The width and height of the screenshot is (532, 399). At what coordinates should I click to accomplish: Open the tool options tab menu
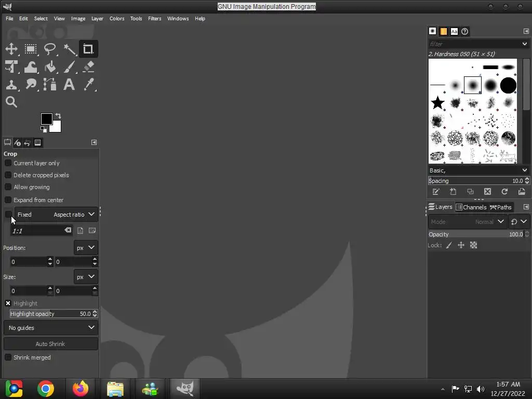pos(94,142)
